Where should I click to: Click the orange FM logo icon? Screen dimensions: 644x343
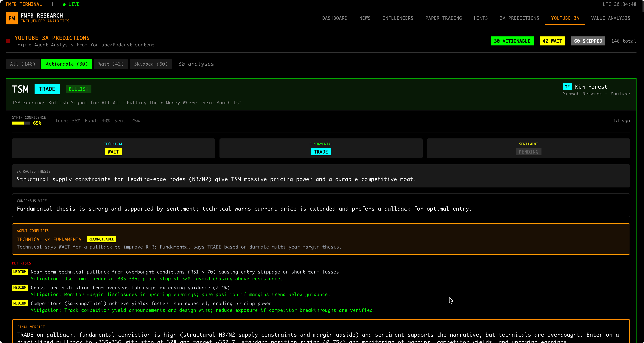11,18
